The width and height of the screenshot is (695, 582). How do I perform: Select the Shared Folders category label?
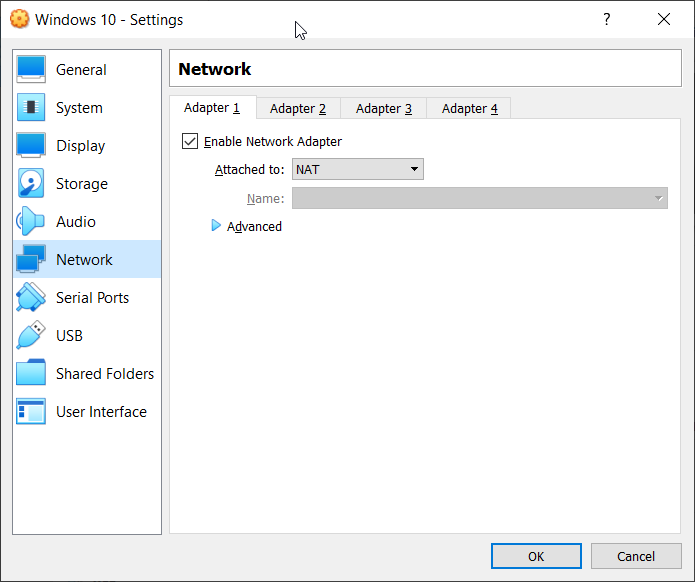pyautogui.click(x=105, y=374)
